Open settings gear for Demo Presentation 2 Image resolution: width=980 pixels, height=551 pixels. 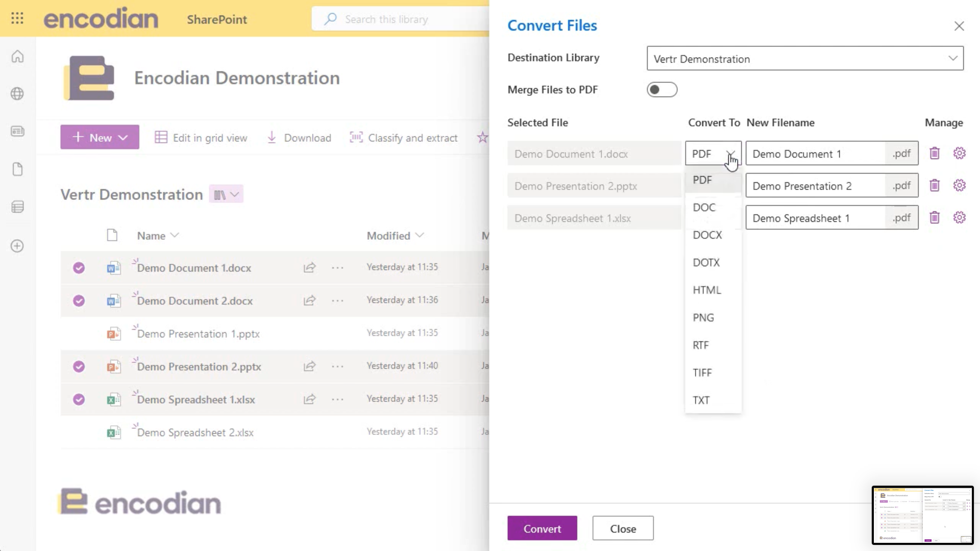pyautogui.click(x=960, y=185)
